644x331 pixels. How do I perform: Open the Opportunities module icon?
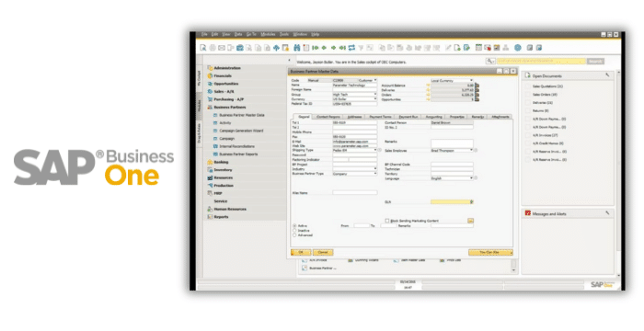[210, 84]
